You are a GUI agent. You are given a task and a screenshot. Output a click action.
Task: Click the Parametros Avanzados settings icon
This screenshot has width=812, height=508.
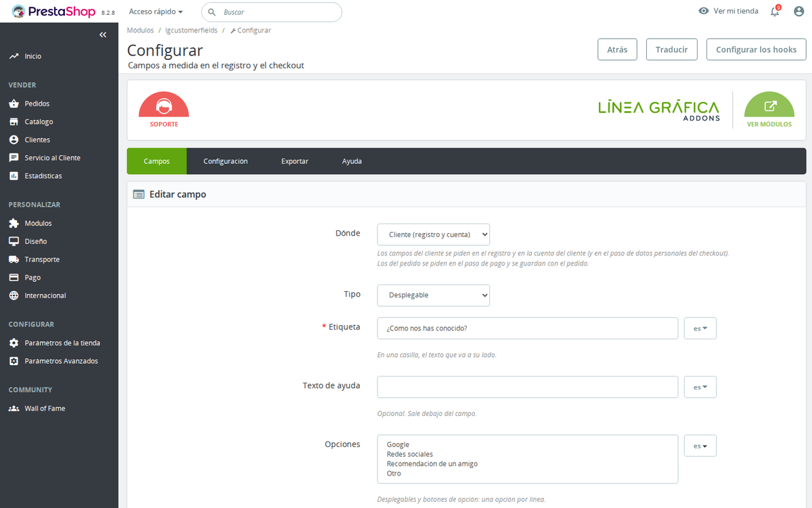point(14,361)
